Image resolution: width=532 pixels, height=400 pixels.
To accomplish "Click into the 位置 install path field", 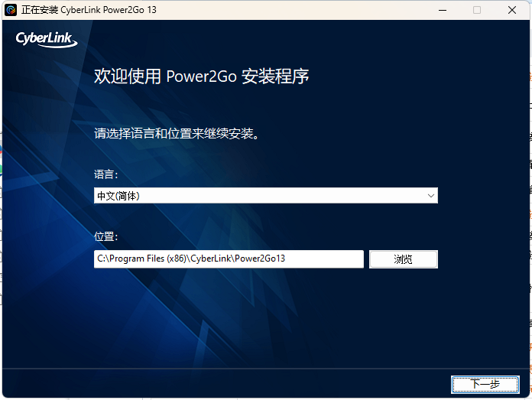I will pos(229,259).
